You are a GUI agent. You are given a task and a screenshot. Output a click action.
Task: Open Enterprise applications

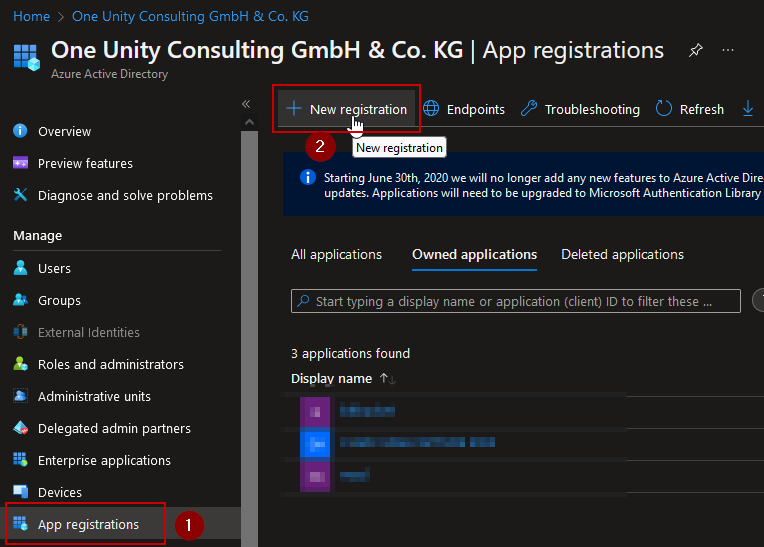[104, 461]
